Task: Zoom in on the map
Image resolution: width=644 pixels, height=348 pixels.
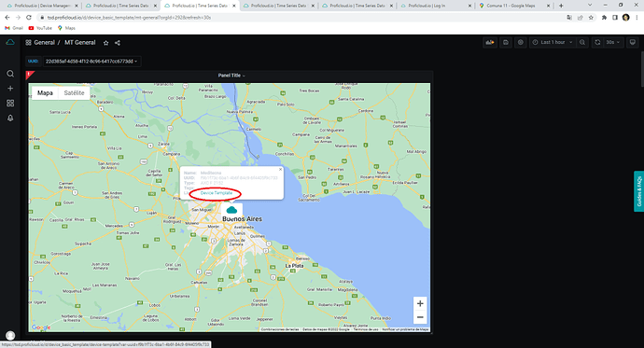Action: pos(420,303)
